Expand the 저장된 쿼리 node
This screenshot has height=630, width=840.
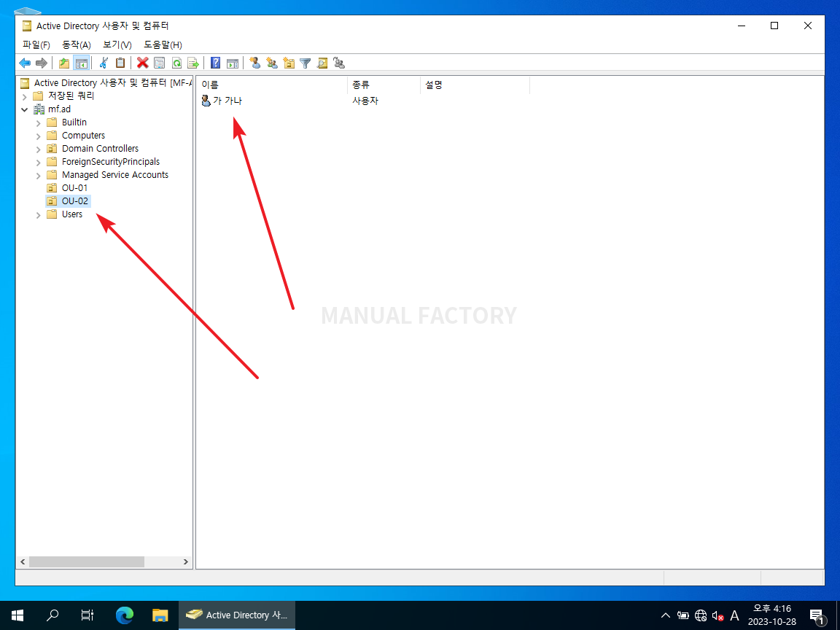pyautogui.click(x=25, y=96)
